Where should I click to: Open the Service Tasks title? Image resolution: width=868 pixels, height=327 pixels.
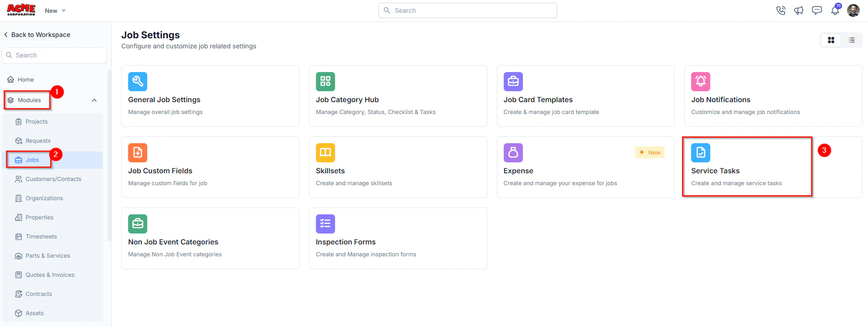715,171
